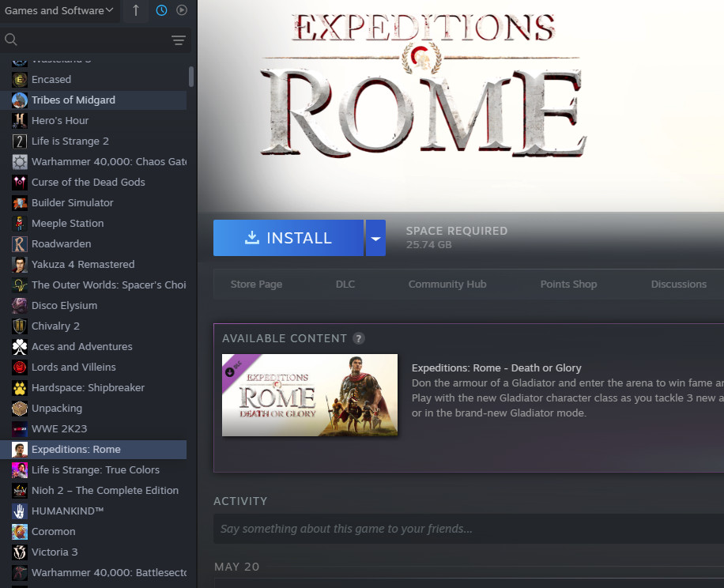Toggle the ready-to-play filter icon
This screenshot has height=588, width=724.
coord(182,10)
